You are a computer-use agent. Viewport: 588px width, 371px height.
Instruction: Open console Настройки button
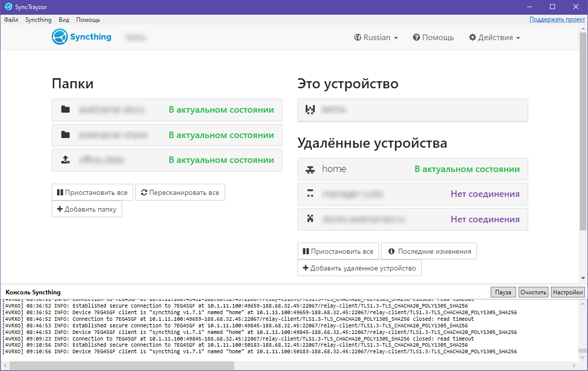(x=568, y=292)
